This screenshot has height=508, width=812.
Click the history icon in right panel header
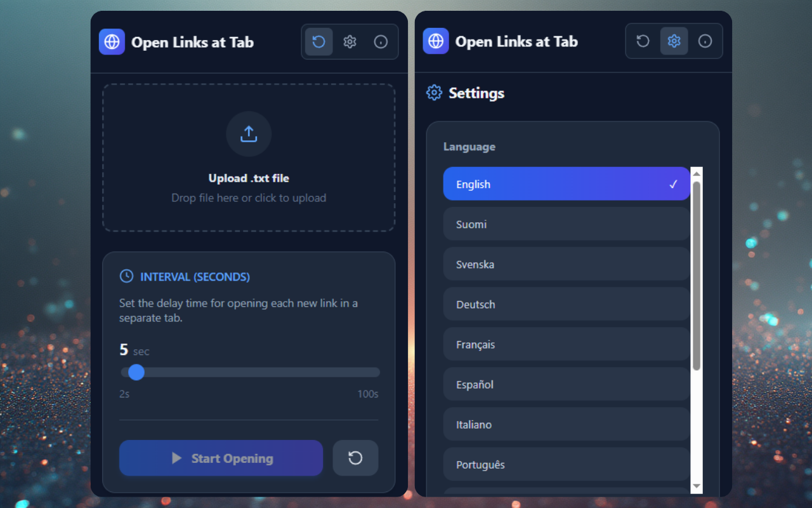click(x=643, y=41)
